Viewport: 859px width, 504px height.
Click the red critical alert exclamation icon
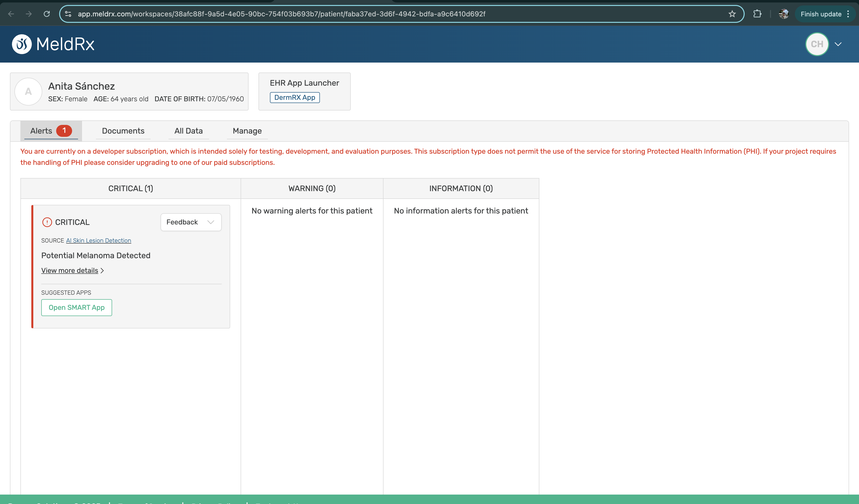pyautogui.click(x=47, y=222)
